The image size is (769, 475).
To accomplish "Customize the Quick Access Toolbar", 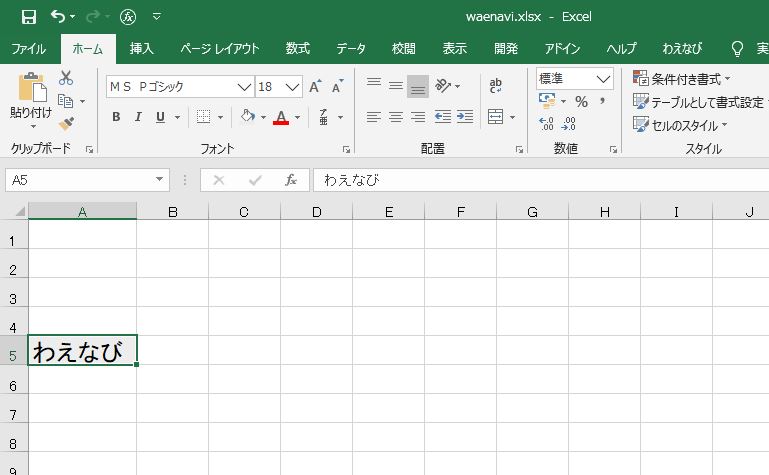I will [x=157, y=17].
